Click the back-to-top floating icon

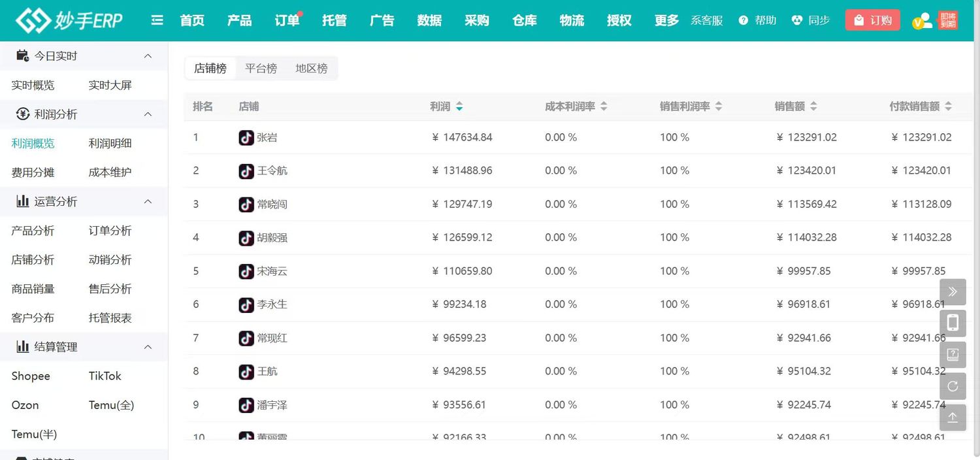[x=953, y=418]
